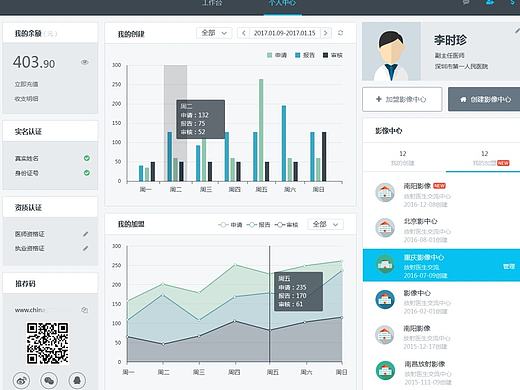Switch to the 工作台 tab
The width and height of the screenshot is (520, 390).
(x=212, y=3)
